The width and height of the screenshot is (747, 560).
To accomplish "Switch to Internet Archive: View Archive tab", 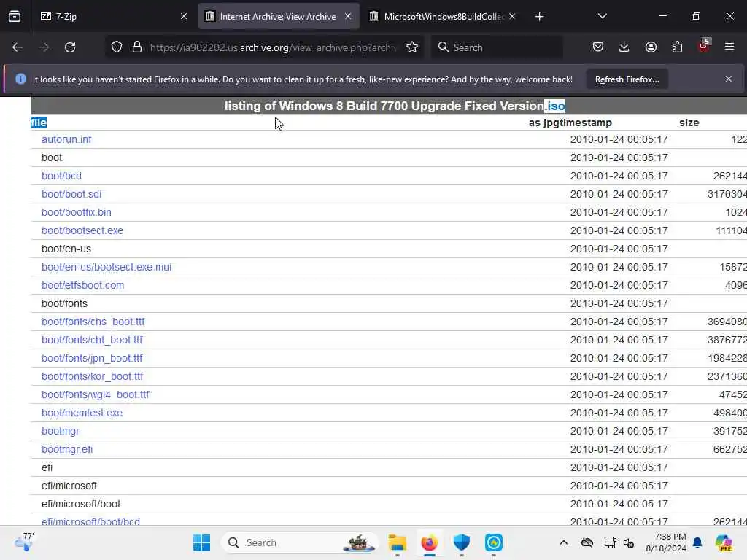I will pos(278,16).
